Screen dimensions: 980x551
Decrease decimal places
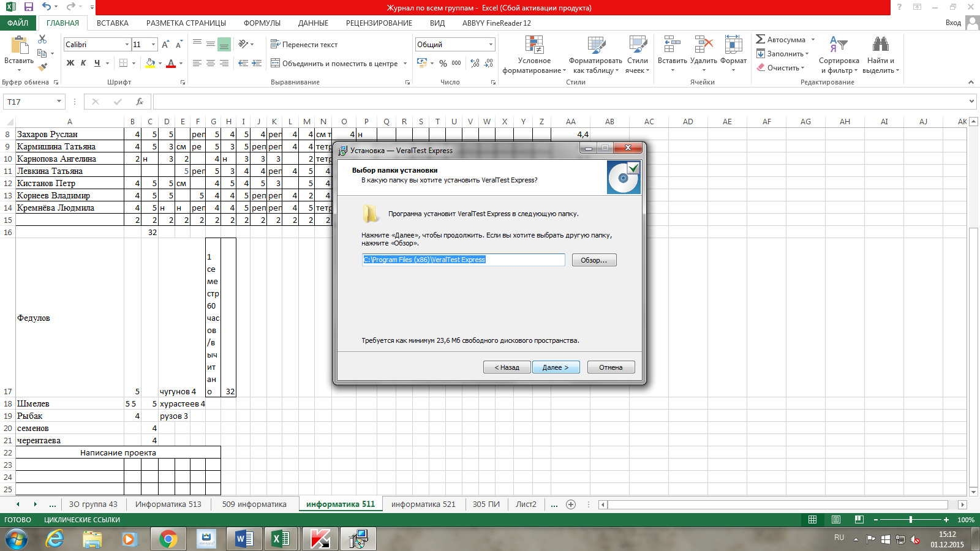488,63
